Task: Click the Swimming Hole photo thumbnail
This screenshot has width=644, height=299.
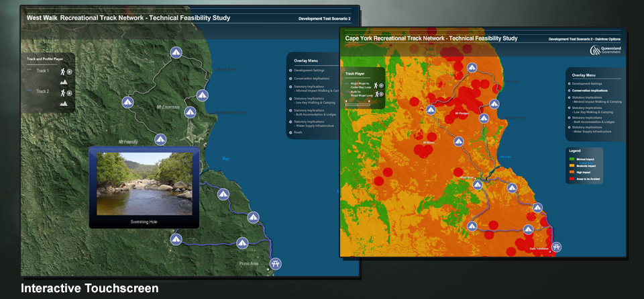Action: pos(144,184)
